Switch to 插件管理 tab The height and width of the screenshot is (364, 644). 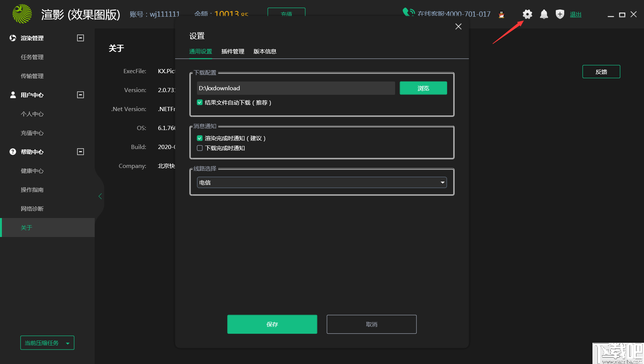pos(233,51)
